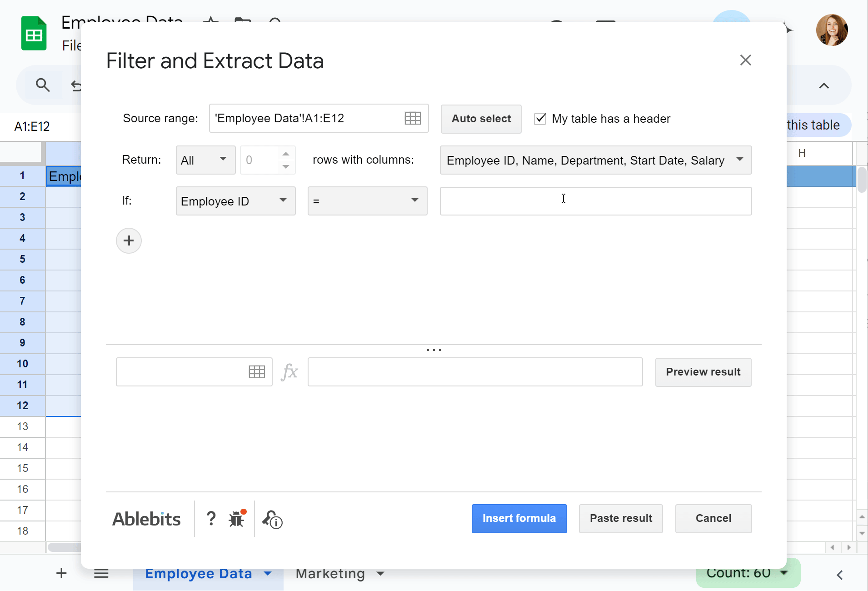Click the vertical scroll up arrow

click(x=862, y=516)
